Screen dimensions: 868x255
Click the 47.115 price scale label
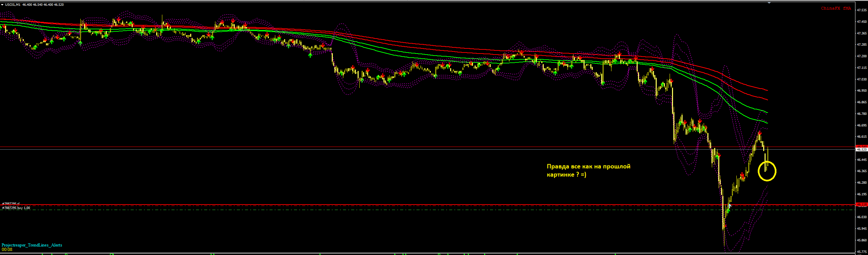click(x=862, y=68)
